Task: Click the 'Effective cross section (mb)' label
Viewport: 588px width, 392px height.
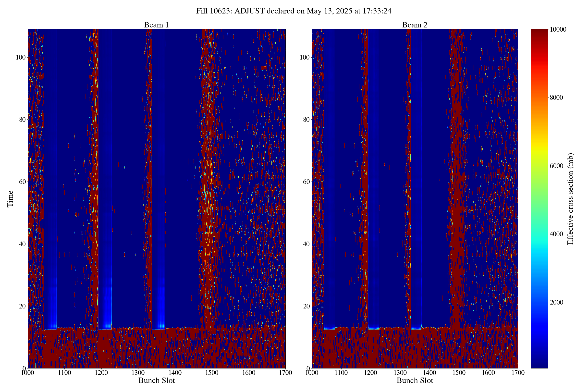Action: (x=571, y=199)
